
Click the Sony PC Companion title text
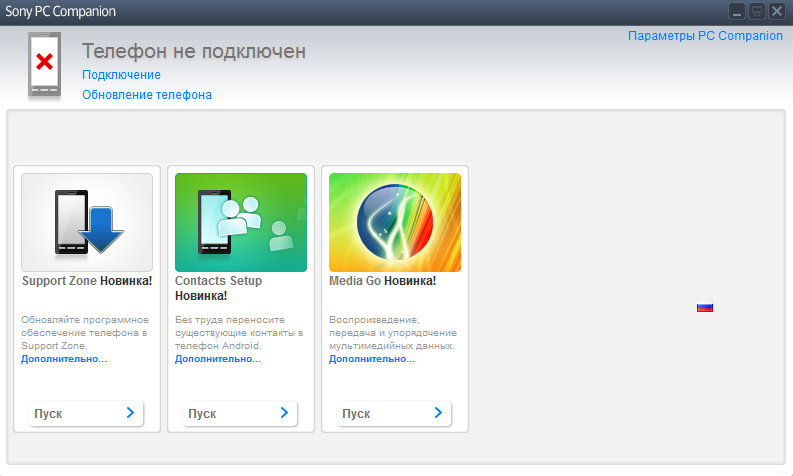(x=60, y=12)
